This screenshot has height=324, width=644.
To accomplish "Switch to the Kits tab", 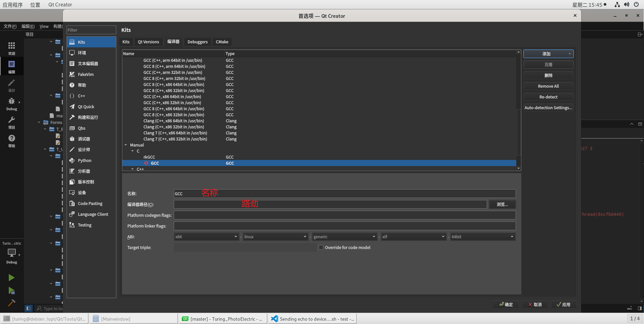I will (x=126, y=42).
